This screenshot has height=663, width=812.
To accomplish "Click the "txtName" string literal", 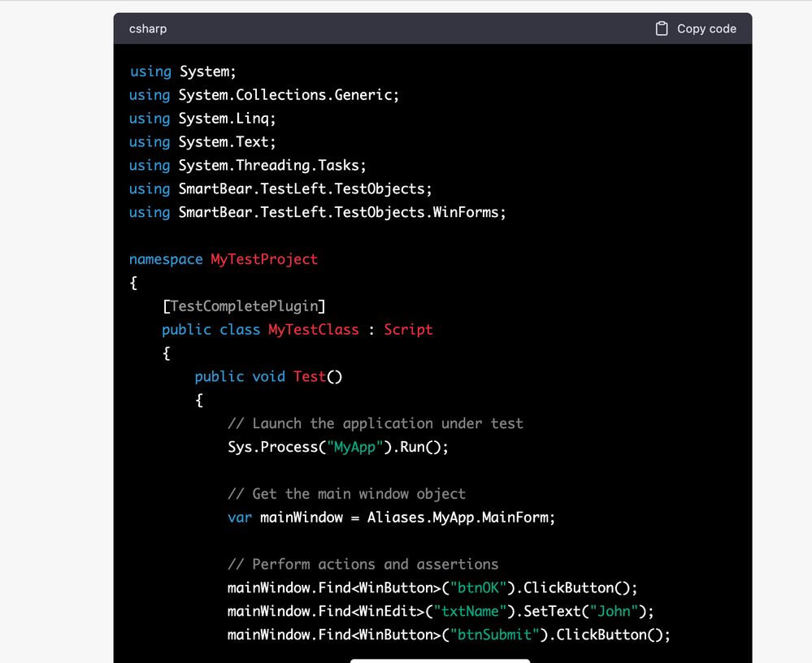I will click(468, 611).
